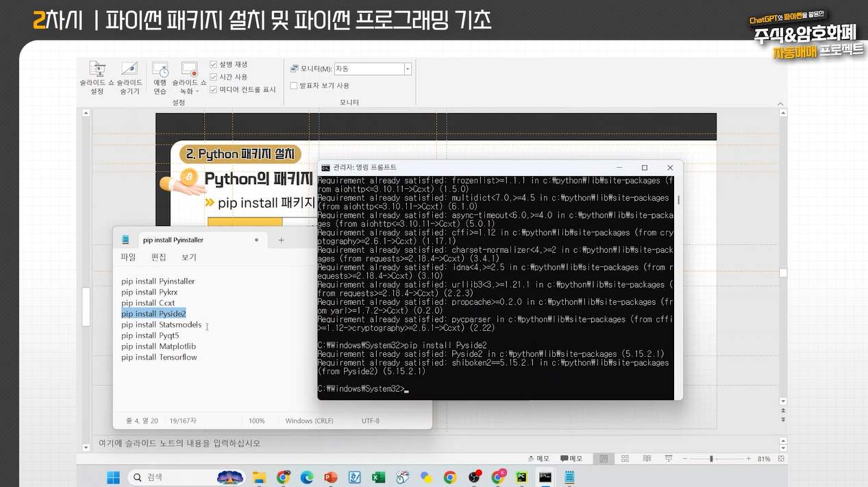Viewport: 868px width, 487px height.
Task: Click the command prompt title bar icon
Action: click(325, 168)
